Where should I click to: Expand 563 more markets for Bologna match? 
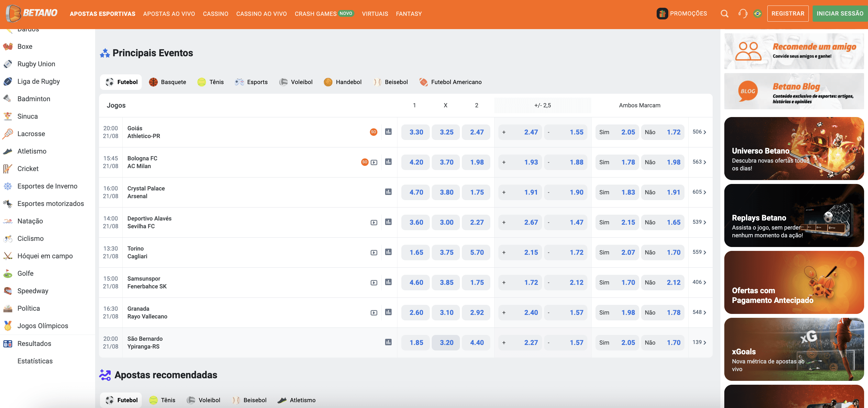pos(699,162)
